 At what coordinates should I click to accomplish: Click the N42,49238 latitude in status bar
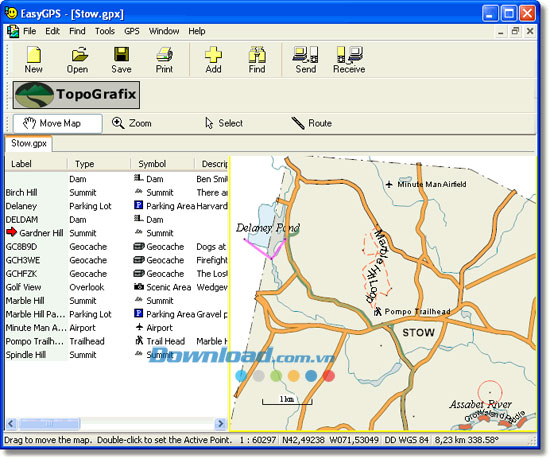point(303,440)
